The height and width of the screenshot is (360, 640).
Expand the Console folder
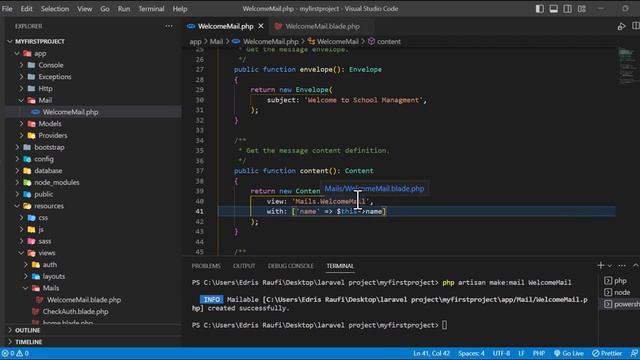point(22,65)
